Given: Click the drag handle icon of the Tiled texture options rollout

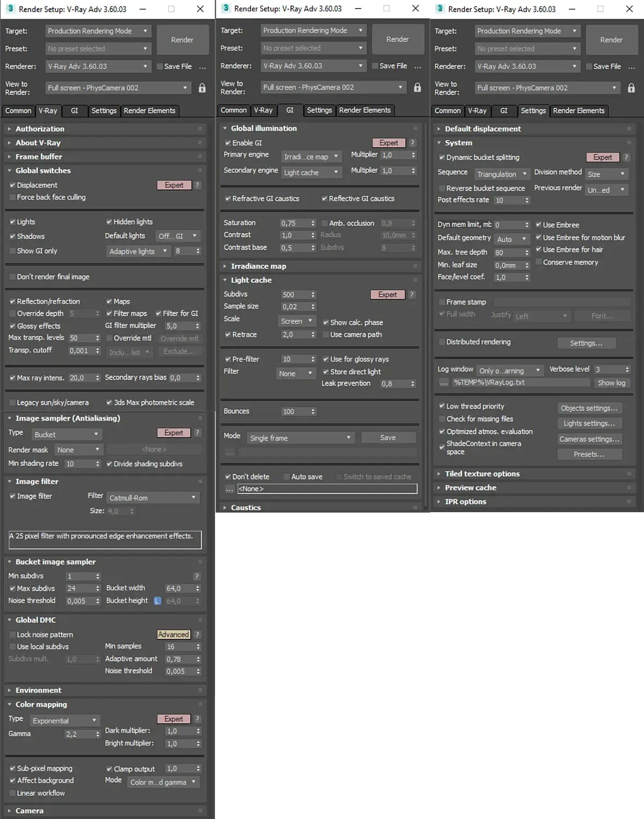Looking at the screenshot, I should point(629,474).
